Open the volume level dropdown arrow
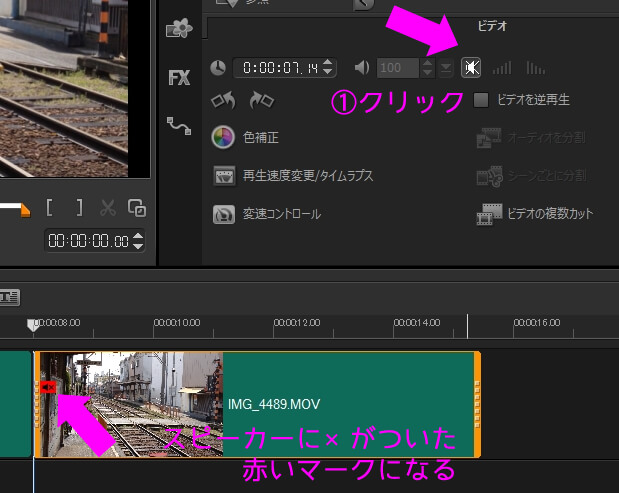This screenshot has width=619, height=493. pos(446,68)
